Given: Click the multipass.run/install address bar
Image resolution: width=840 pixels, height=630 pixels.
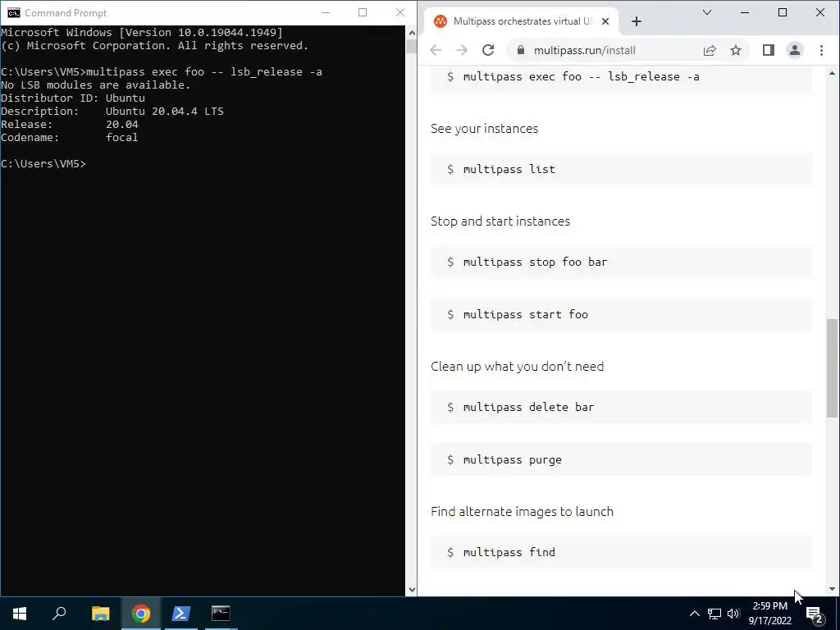Looking at the screenshot, I should point(584,50).
